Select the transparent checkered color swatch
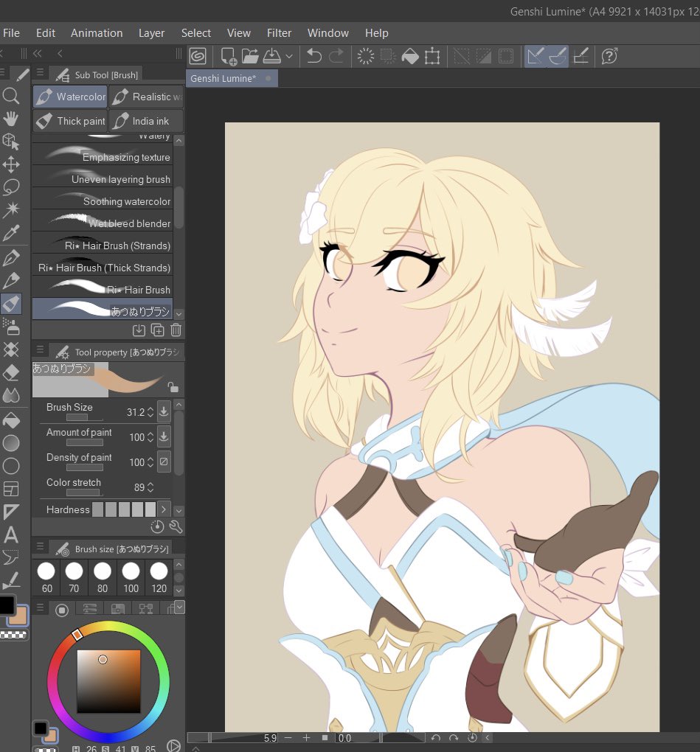 click(x=15, y=635)
